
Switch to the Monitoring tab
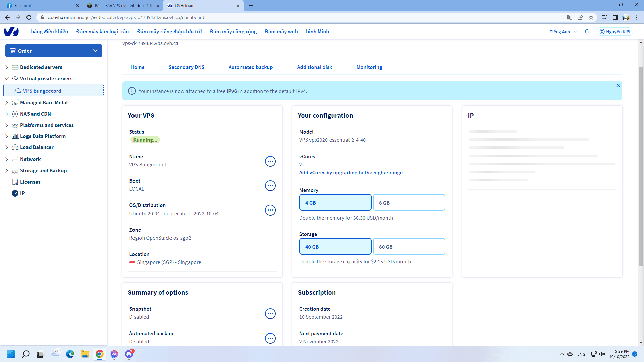pyautogui.click(x=369, y=67)
